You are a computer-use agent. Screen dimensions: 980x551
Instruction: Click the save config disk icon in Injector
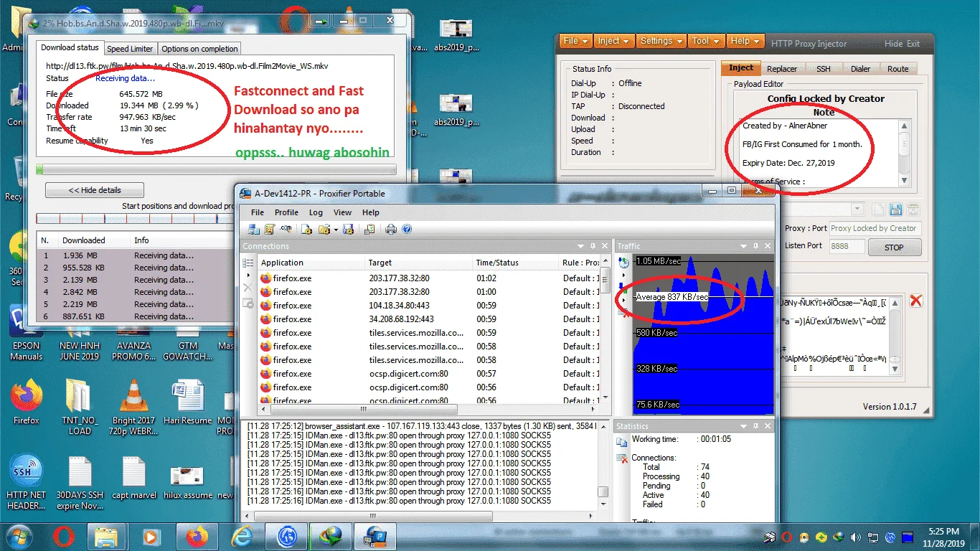pyautogui.click(x=895, y=209)
